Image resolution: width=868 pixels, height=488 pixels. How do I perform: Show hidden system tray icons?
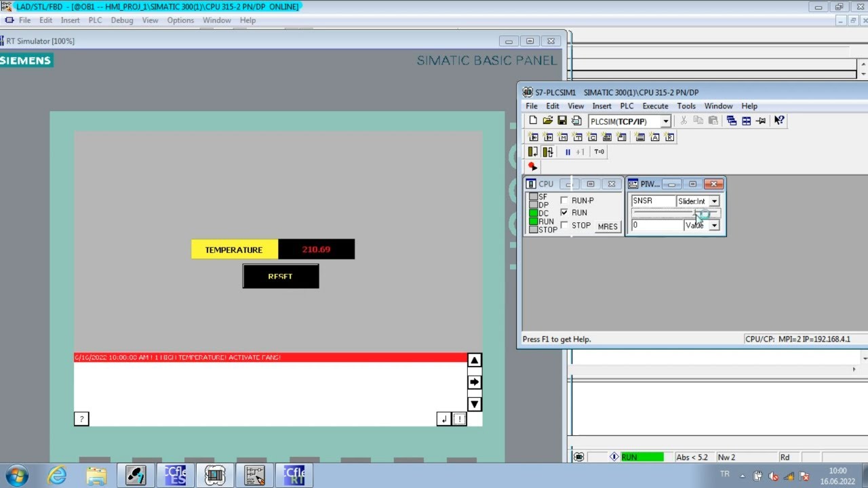point(743,475)
